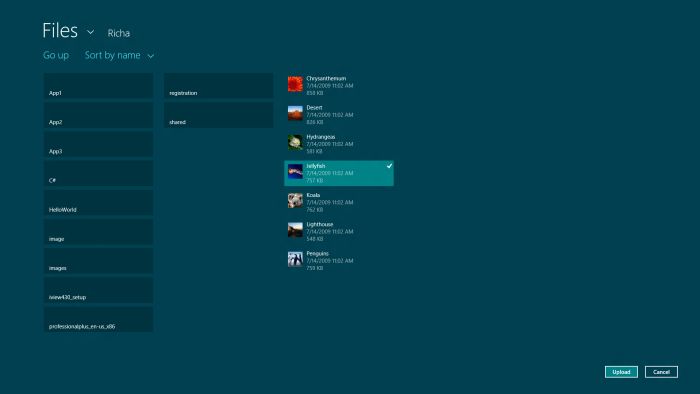Open the HelloWorld folder tile

(98, 203)
